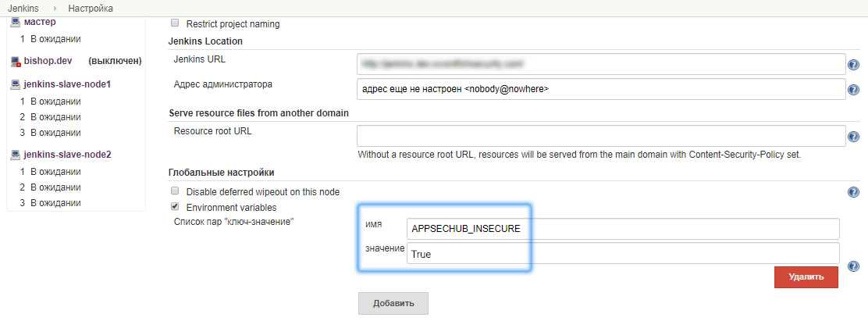Click the Добавить button
Screen dimensions: 868x321
tap(393, 303)
